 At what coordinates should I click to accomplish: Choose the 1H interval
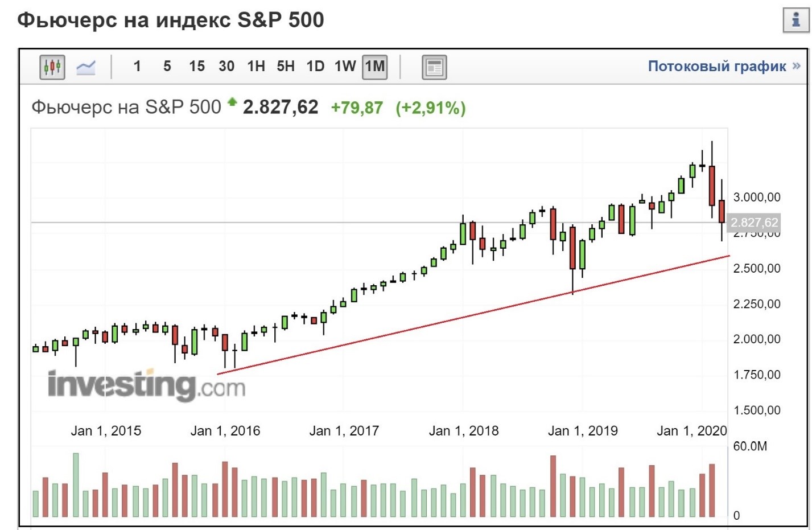[x=256, y=67]
